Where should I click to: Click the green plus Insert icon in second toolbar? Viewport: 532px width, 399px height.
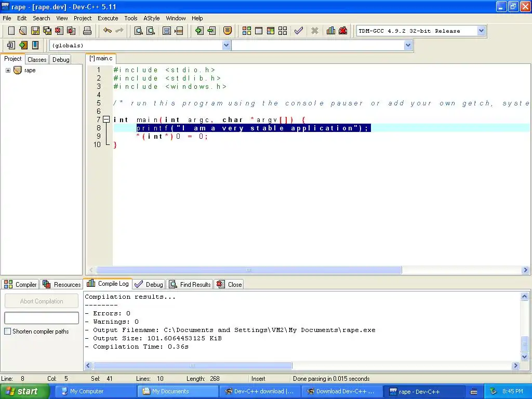pos(23,45)
